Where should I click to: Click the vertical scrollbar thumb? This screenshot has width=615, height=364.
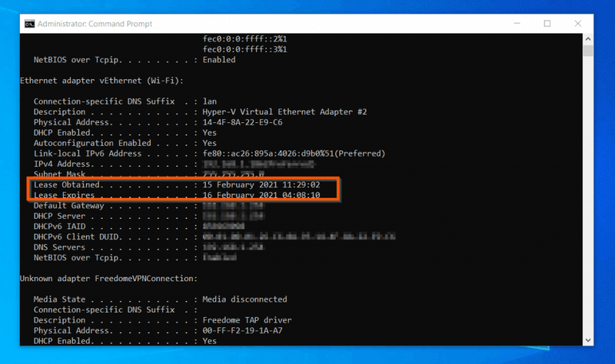[x=587, y=51]
